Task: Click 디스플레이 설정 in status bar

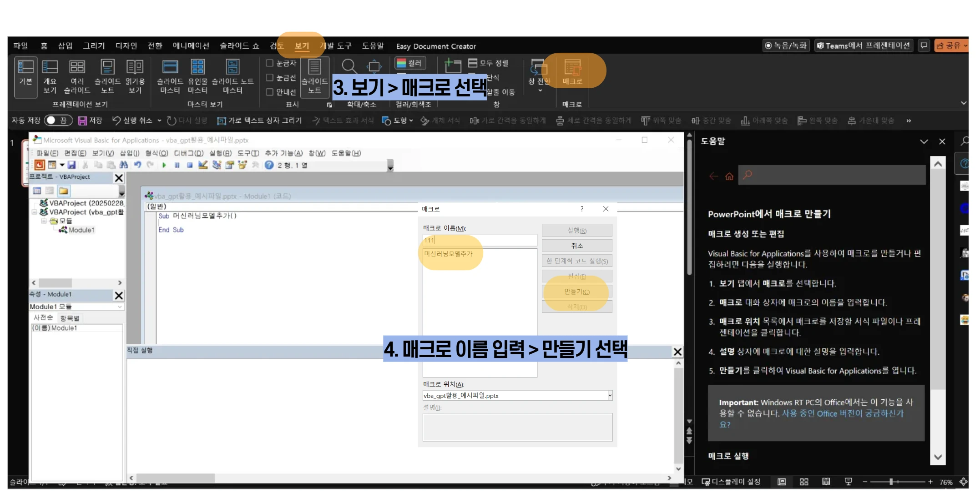Action: (x=731, y=482)
